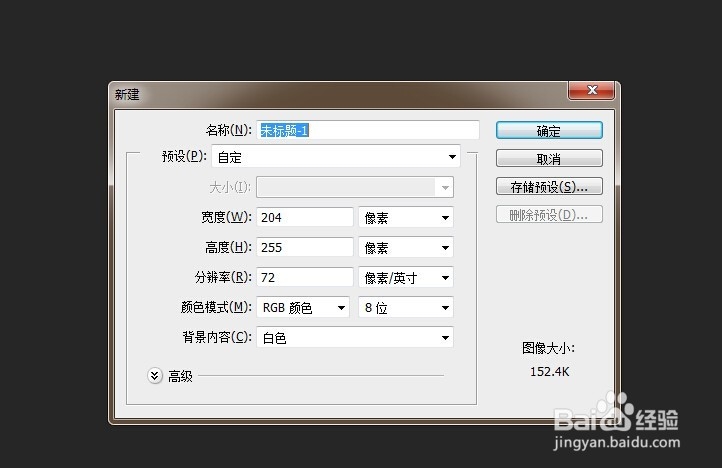Focus the 名称 field with 未标题-1
Screen dimensions: 722x468
(x=367, y=130)
